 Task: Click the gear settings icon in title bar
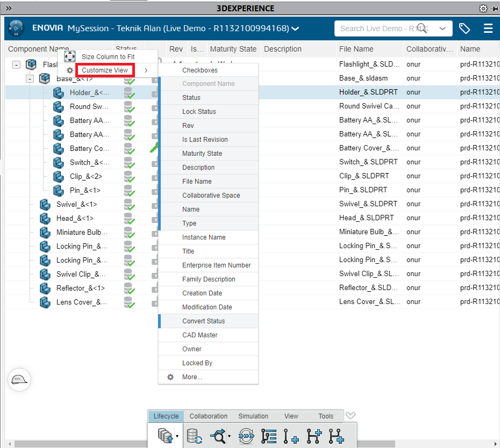[x=483, y=9]
